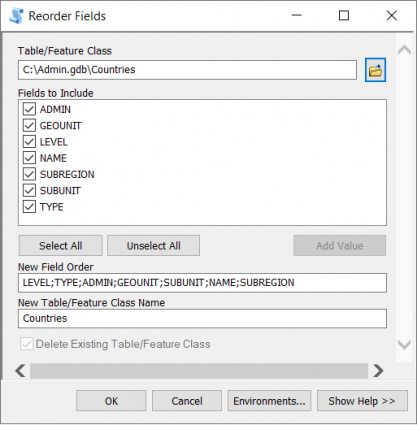Click the up arrow of the vertical scrollbar
The height and width of the screenshot is (425, 417).
pos(404,50)
